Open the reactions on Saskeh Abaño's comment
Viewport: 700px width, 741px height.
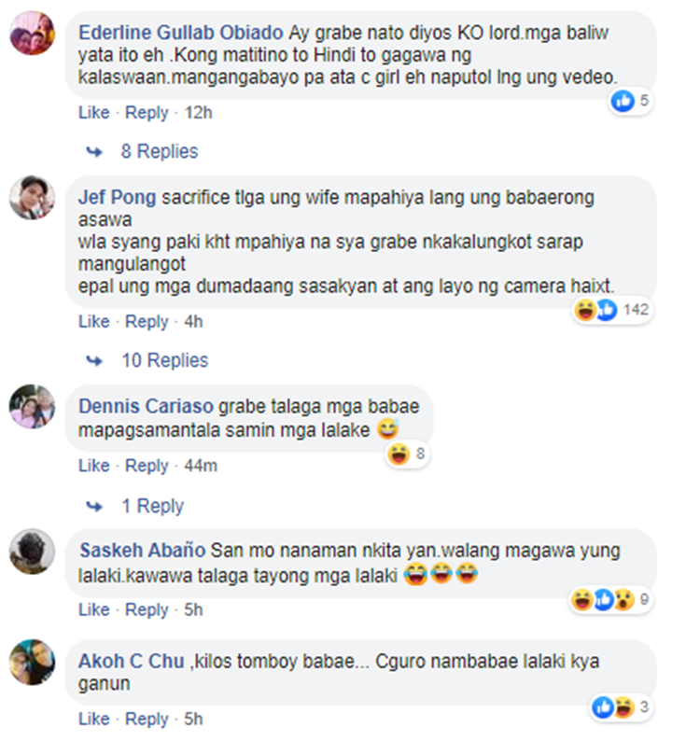pos(610,600)
